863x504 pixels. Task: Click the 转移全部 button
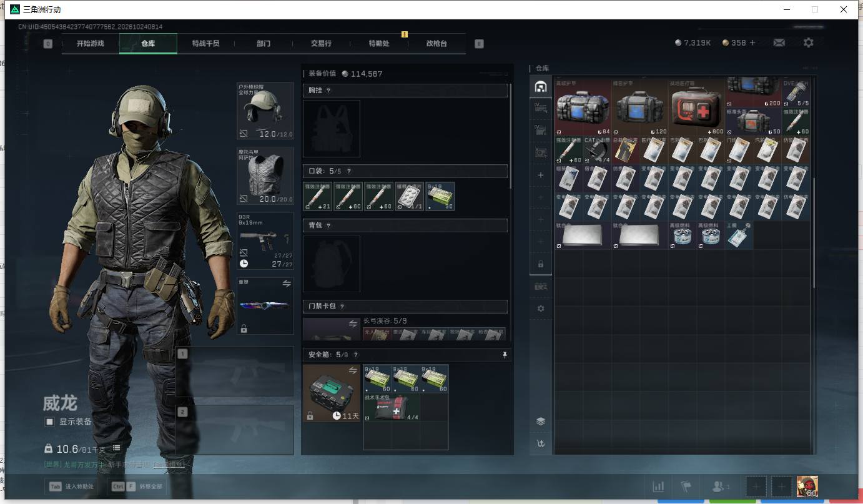point(138,487)
